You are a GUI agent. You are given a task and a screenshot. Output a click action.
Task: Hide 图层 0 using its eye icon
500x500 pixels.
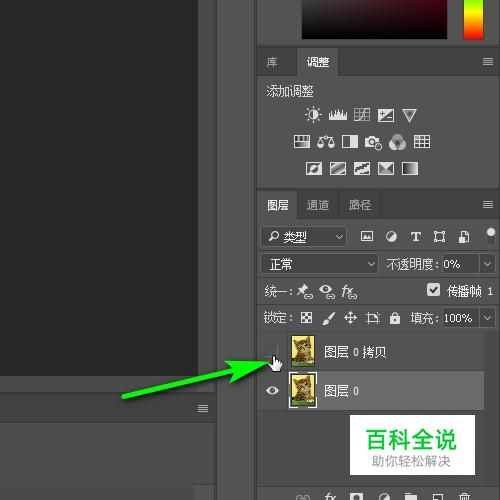(x=272, y=390)
